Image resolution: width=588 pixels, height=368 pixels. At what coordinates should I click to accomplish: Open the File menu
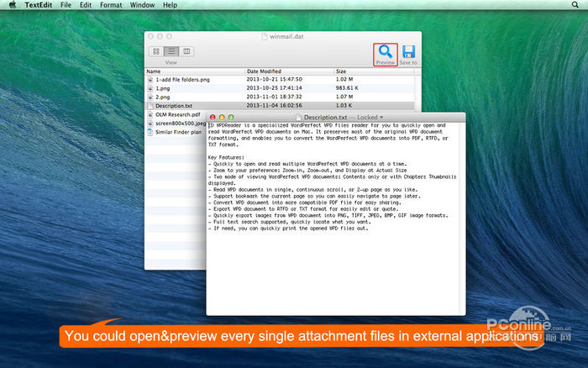pyautogui.click(x=66, y=5)
